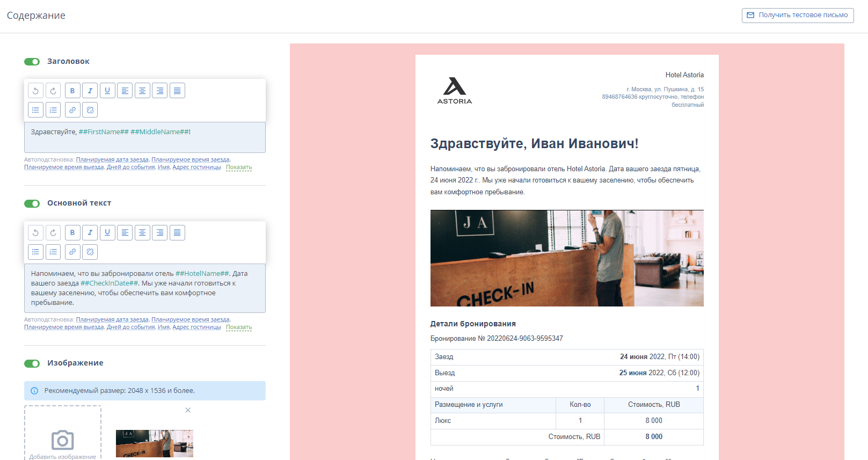868x460 pixels.
Task: Justify text in the Заголовок editor
Action: coord(177,91)
